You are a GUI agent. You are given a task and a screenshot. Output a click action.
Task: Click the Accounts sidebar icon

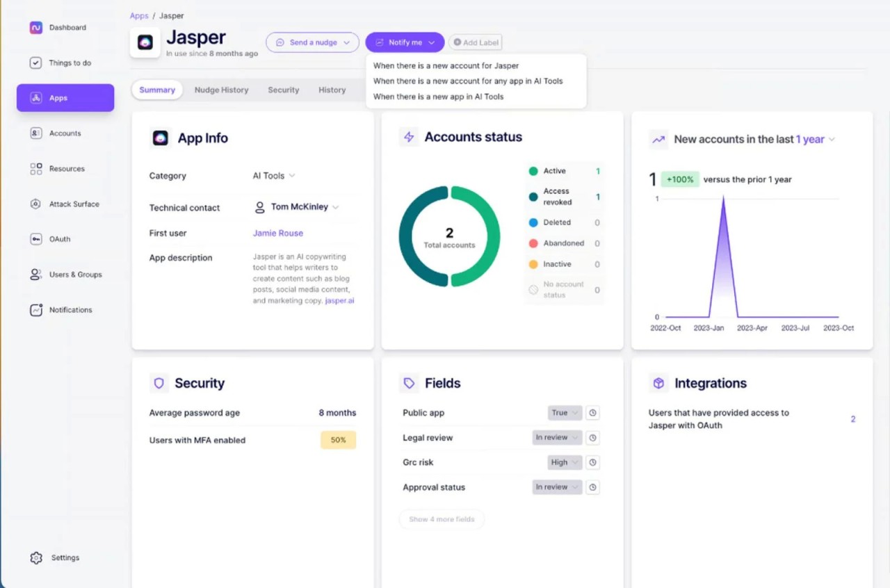pyautogui.click(x=36, y=133)
